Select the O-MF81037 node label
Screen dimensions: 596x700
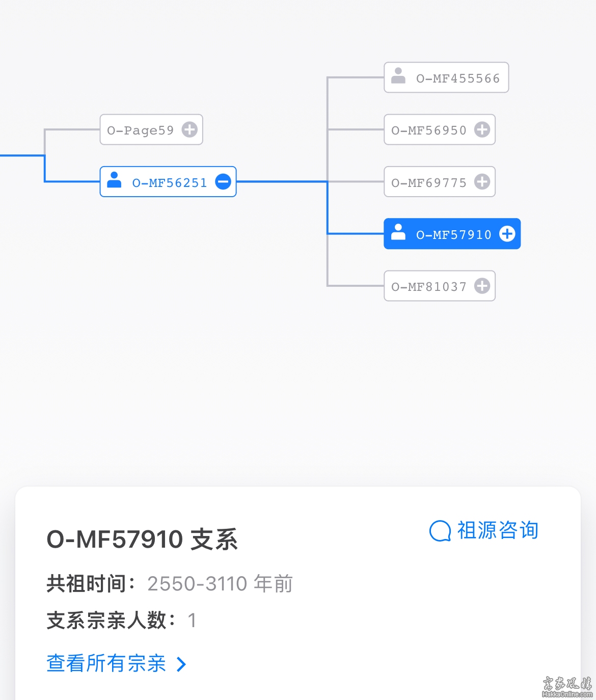click(429, 287)
